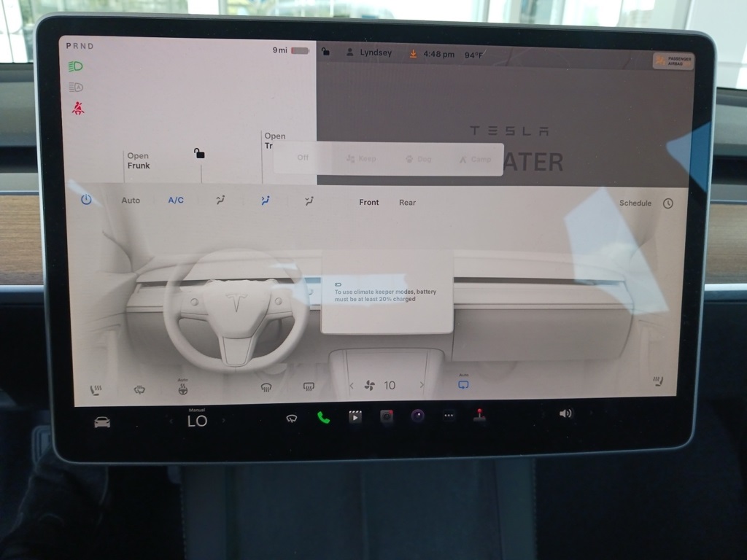Tap the auto high beam indicator
747x560 pixels.
76,87
